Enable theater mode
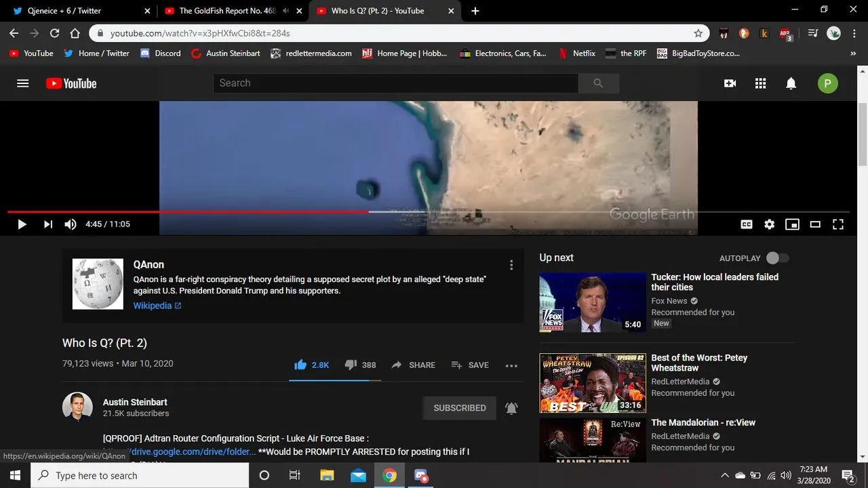Image resolution: width=868 pixels, height=488 pixels. (815, 224)
